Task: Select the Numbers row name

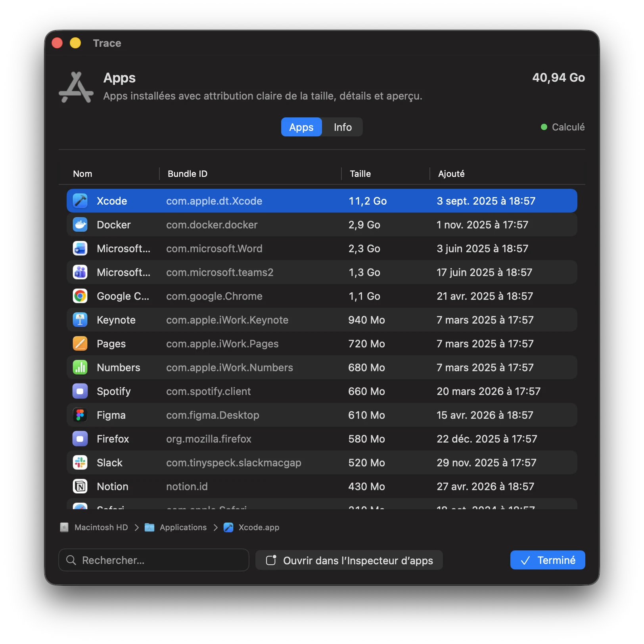Action: (x=119, y=368)
